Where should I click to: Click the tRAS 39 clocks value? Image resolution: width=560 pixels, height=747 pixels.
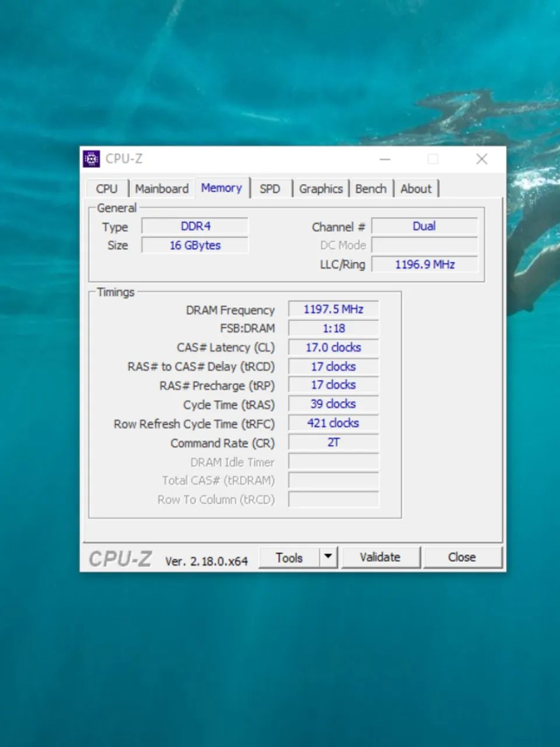(334, 404)
